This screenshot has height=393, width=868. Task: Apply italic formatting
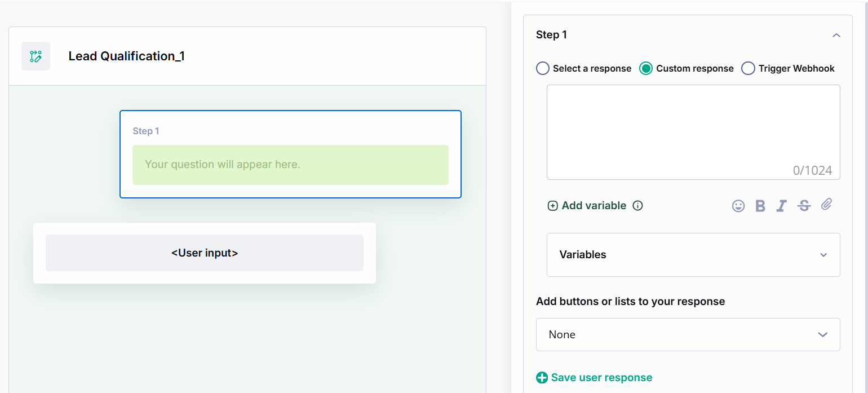(781, 206)
